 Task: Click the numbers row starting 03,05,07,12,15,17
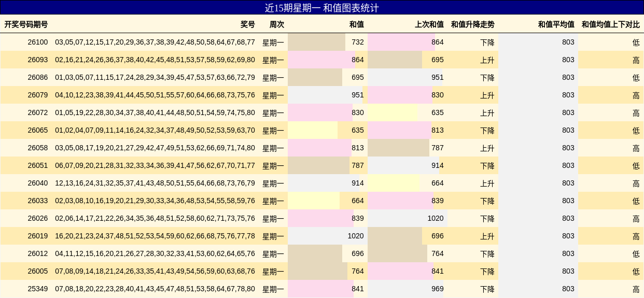[155, 42]
